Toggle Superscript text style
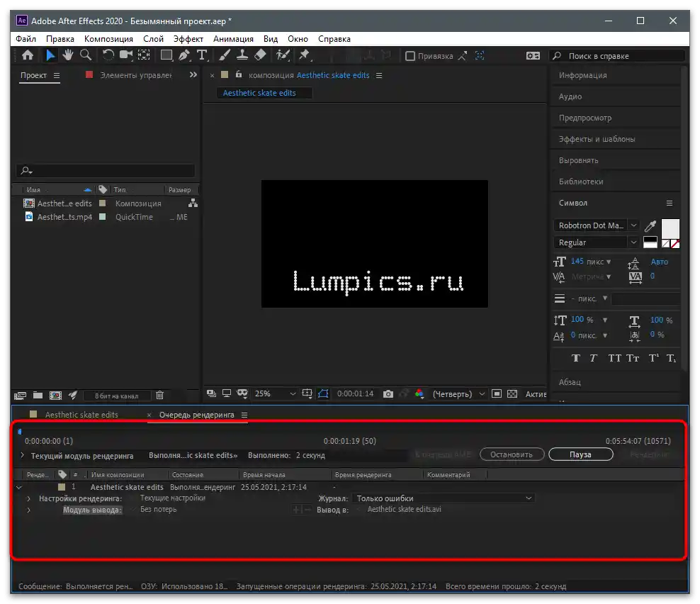The image size is (700, 604). tap(653, 358)
